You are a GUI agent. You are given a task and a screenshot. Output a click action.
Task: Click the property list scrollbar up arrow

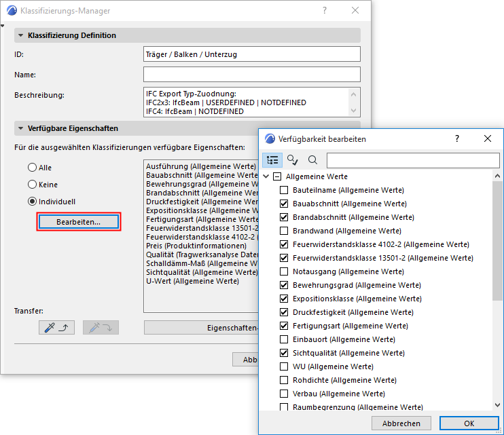point(498,176)
